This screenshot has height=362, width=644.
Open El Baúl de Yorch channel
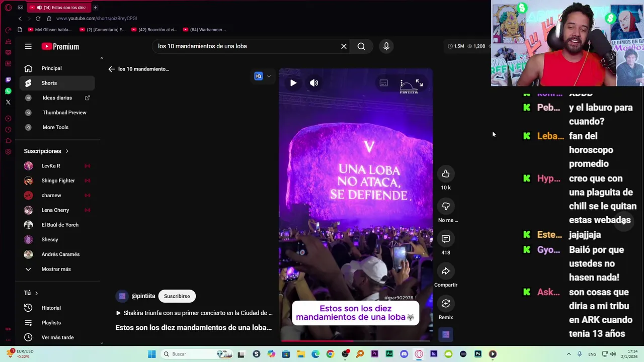57,225
